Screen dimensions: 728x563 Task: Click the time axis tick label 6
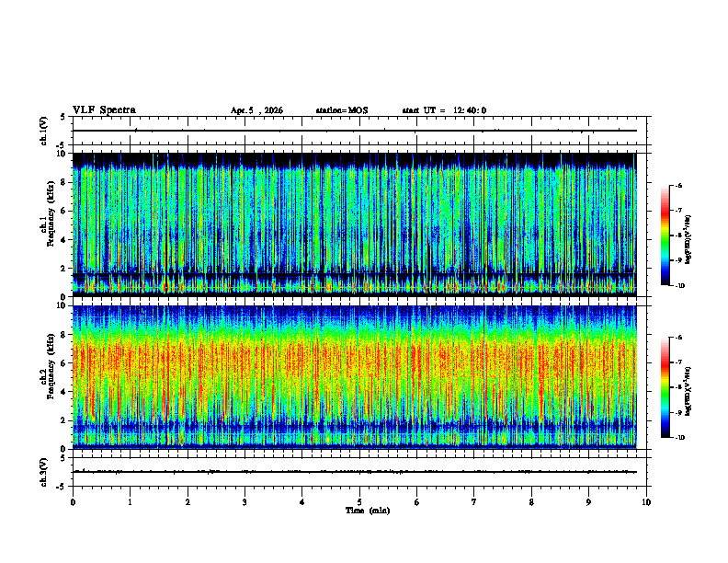click(x=417, y=502)
